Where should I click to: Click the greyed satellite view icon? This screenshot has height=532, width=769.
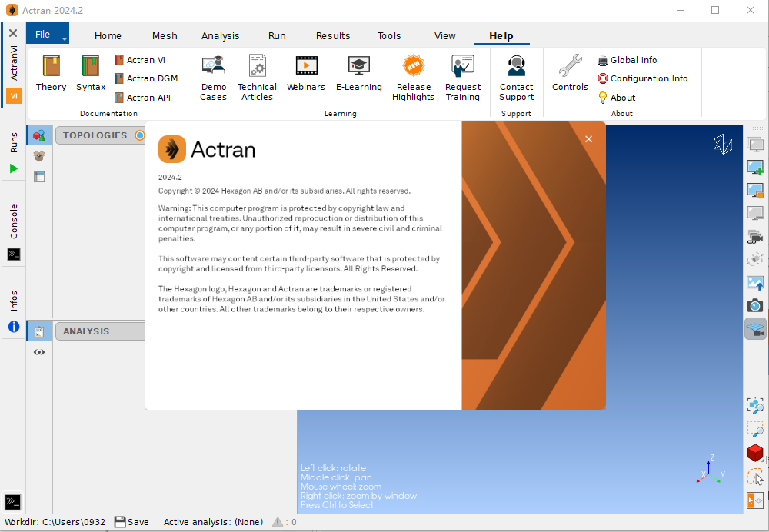(x=755, y=259)
